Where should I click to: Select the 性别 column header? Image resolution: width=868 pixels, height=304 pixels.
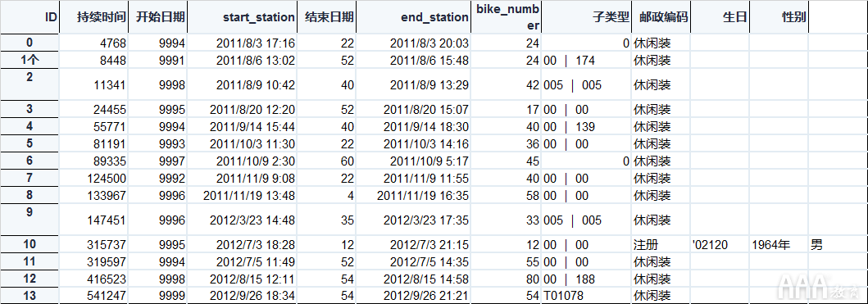click(779, 17)
